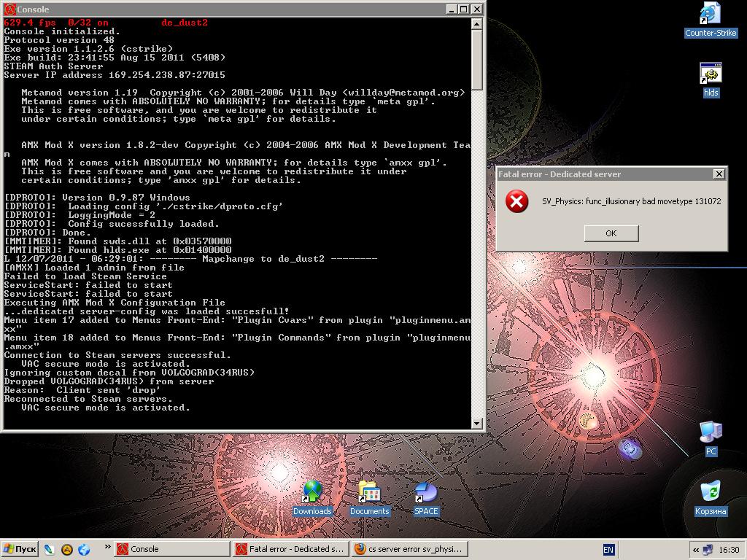Click the Server IP address 169.254.238.87:27015 line

(115, 75)
